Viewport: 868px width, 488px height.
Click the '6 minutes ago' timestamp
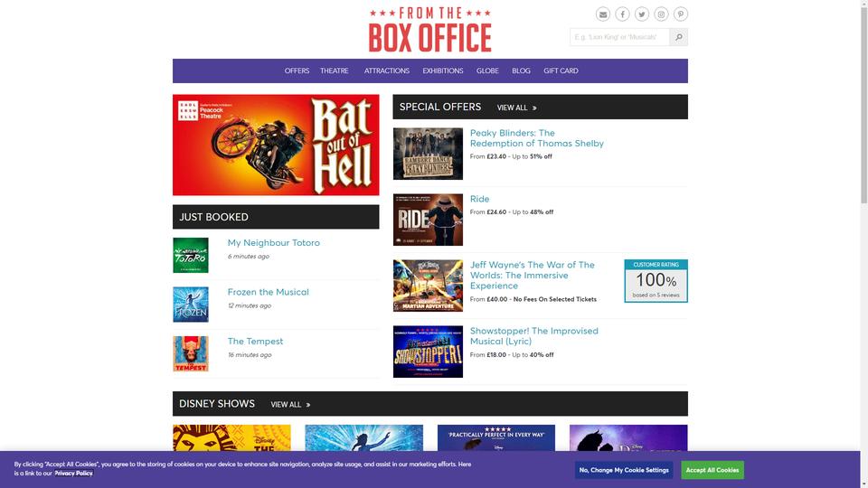click(x=249, y=257)
